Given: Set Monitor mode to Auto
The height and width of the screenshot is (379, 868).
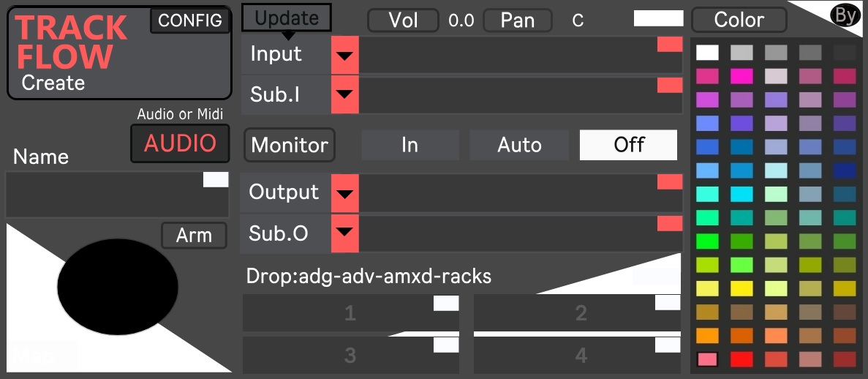Looking at the screenshot, I should point(519,145).
